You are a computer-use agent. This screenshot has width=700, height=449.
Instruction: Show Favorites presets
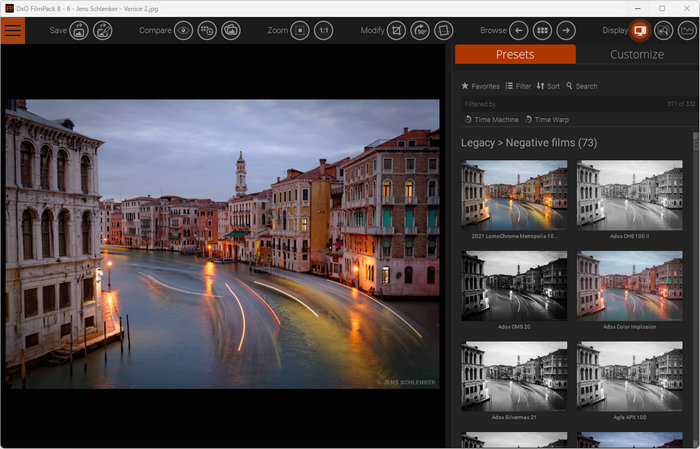click(480, 86)
